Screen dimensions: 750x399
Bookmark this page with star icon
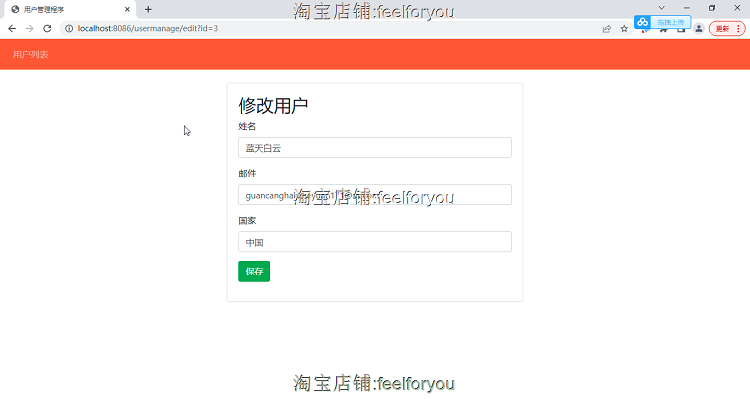tap(624, 29)
